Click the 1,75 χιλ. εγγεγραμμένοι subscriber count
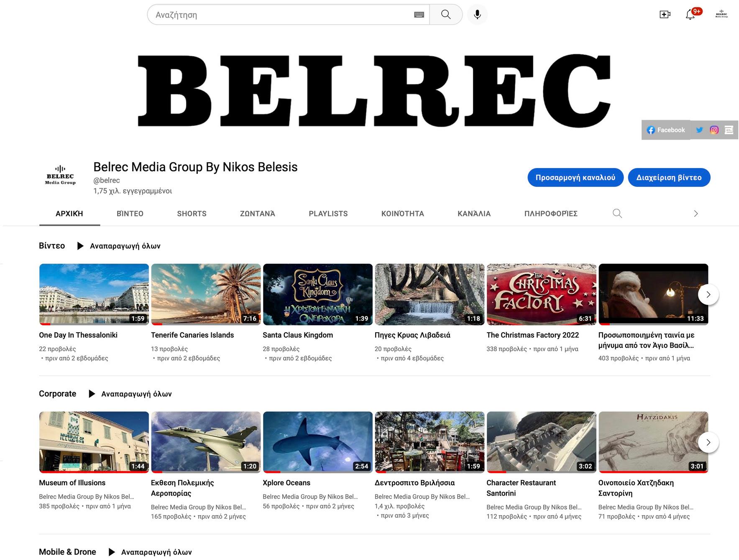The height and width of the screenshot is (560, 739). (x=133, y=191)
